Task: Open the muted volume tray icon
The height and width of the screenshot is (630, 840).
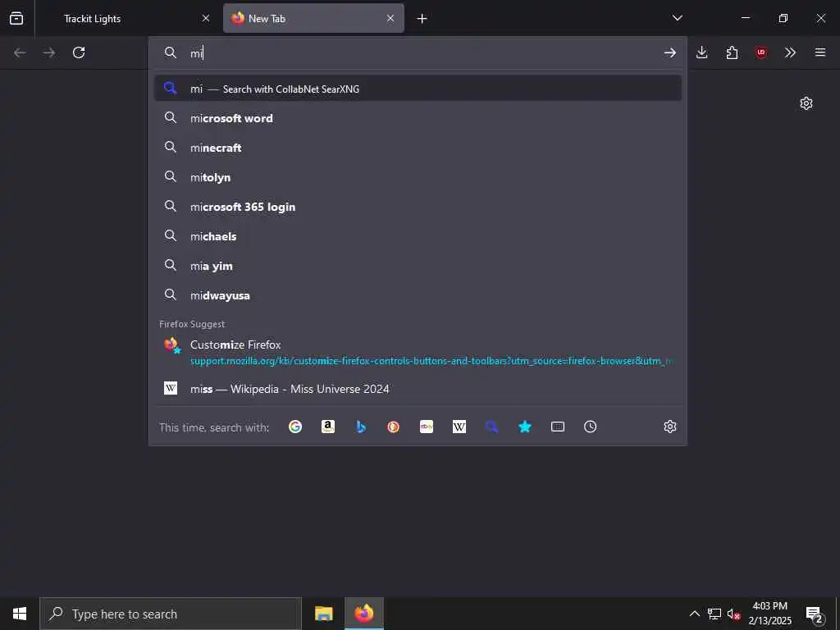Action: pyautogui.click(x=733, y=614)
